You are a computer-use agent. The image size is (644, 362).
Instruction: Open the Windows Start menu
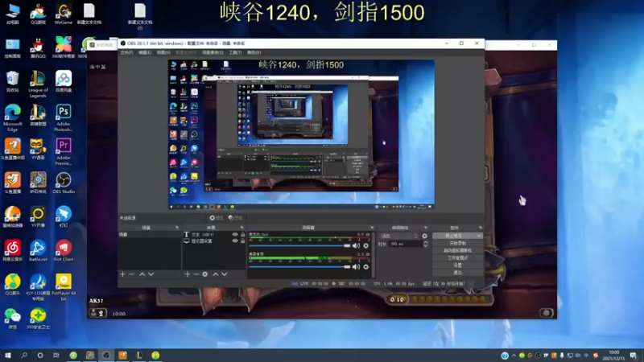point(8,355)
